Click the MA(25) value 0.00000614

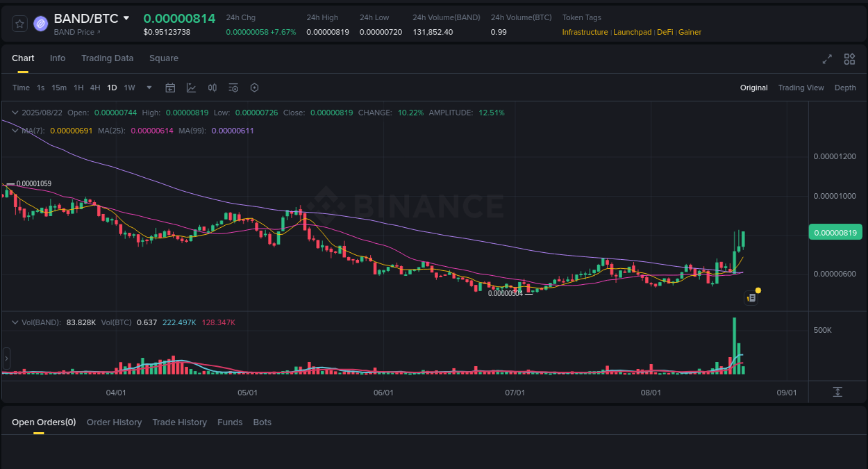pos(152,131)
